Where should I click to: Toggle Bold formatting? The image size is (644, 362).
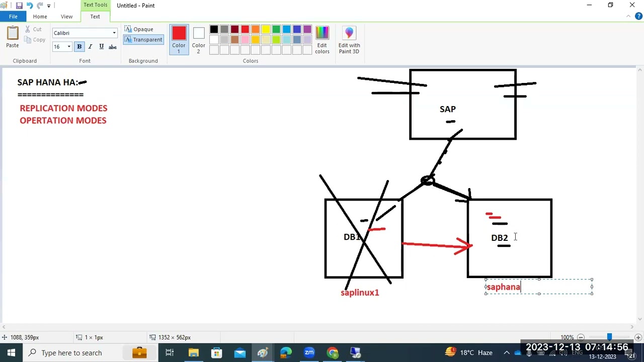pyautogui.click(x=79, y=47)
